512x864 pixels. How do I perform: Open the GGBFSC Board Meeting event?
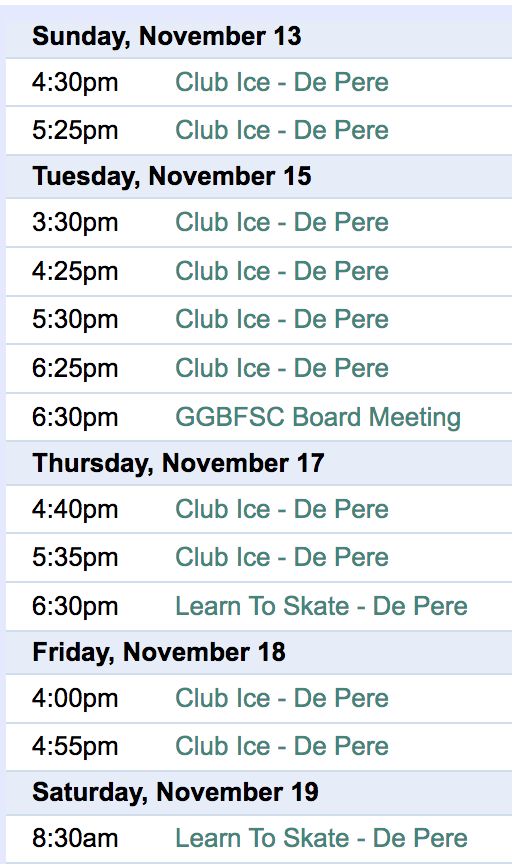coord(318,417)
